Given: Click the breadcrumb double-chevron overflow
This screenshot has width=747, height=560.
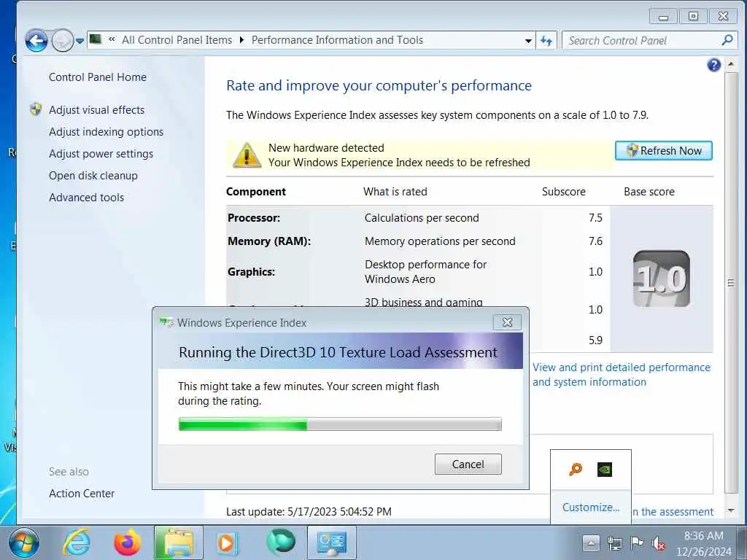Looking at the screenshot, I should [x=112, y=40].
